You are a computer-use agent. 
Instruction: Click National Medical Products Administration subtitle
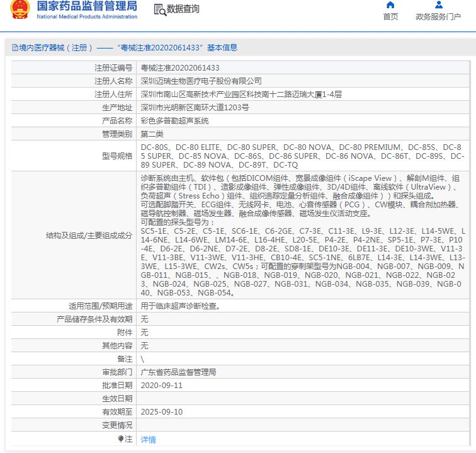point(87,17)
